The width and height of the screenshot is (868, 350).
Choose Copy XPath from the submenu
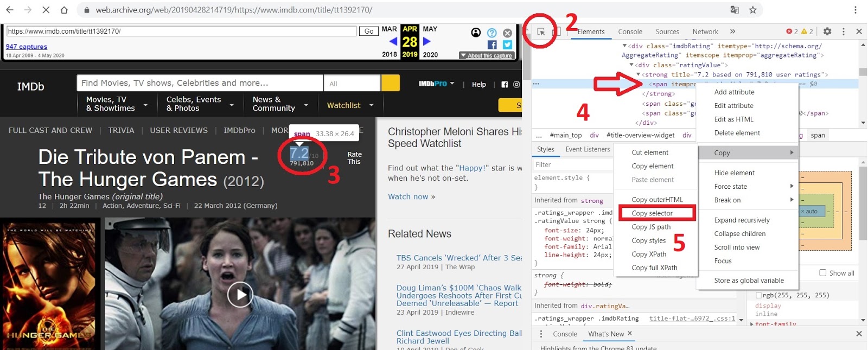pos(649,254)
